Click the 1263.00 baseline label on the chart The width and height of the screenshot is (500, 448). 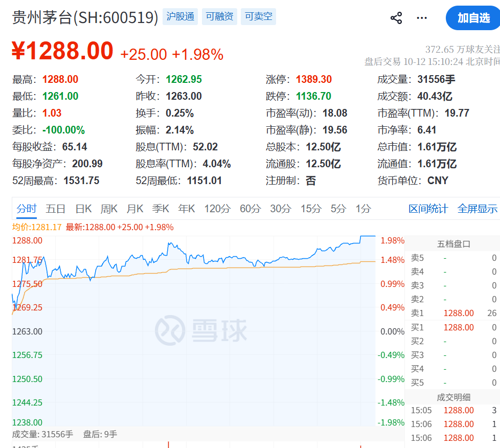(27, 331)
